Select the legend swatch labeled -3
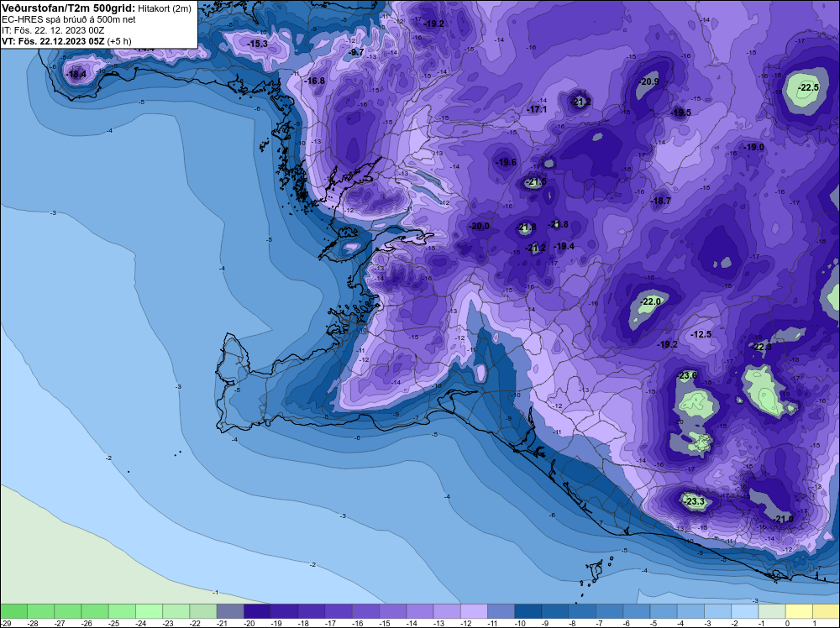 pos(718,611)
